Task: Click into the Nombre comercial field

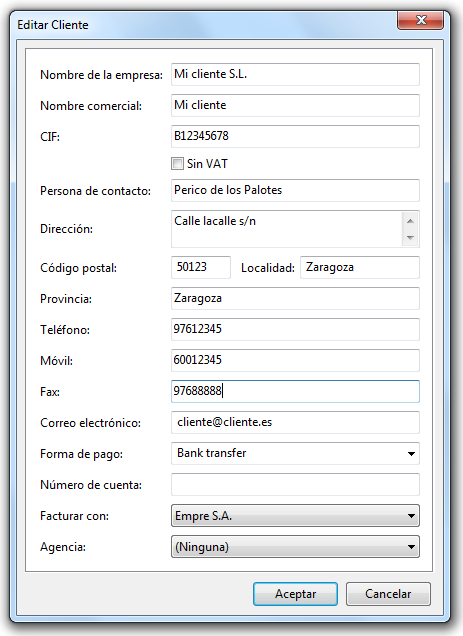Action: [295, 105]
